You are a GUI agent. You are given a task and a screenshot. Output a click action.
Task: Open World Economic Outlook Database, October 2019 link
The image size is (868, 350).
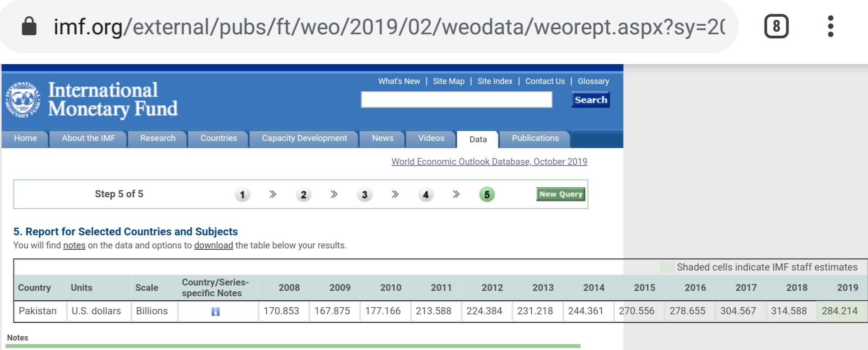489,162
